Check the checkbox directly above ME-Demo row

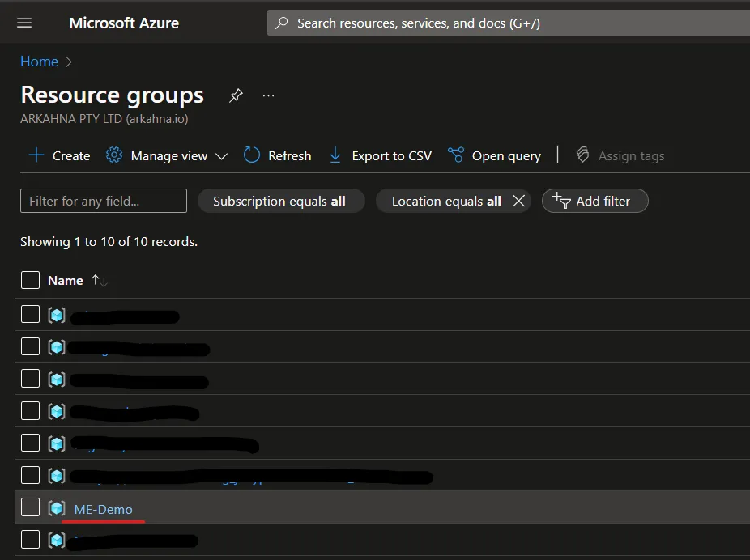[30, 475]
